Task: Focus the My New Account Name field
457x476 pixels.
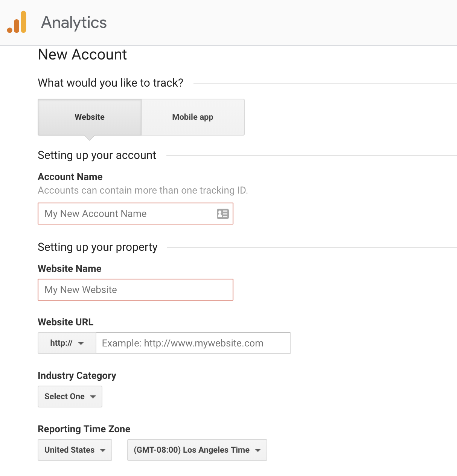Action: pos(128,214)
